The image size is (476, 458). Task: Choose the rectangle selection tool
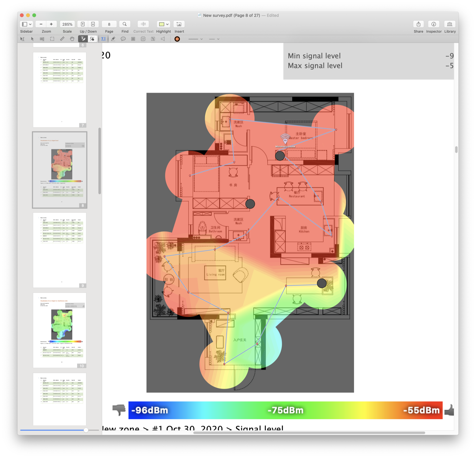tap(52, 39)
